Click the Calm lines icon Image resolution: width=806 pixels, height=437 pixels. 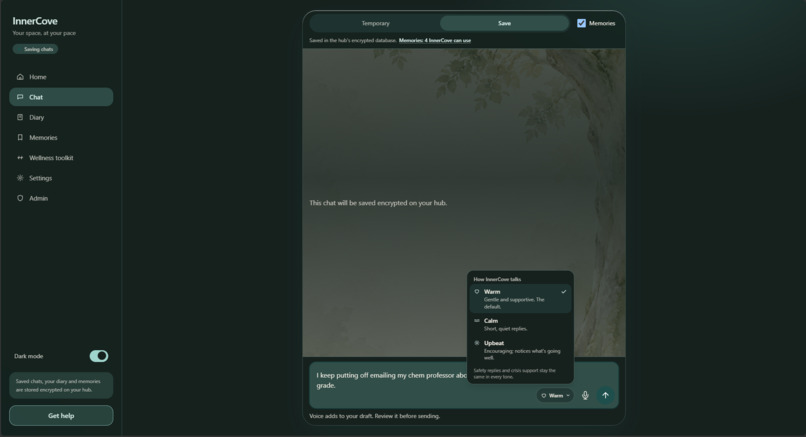click(x=477, y=320)
